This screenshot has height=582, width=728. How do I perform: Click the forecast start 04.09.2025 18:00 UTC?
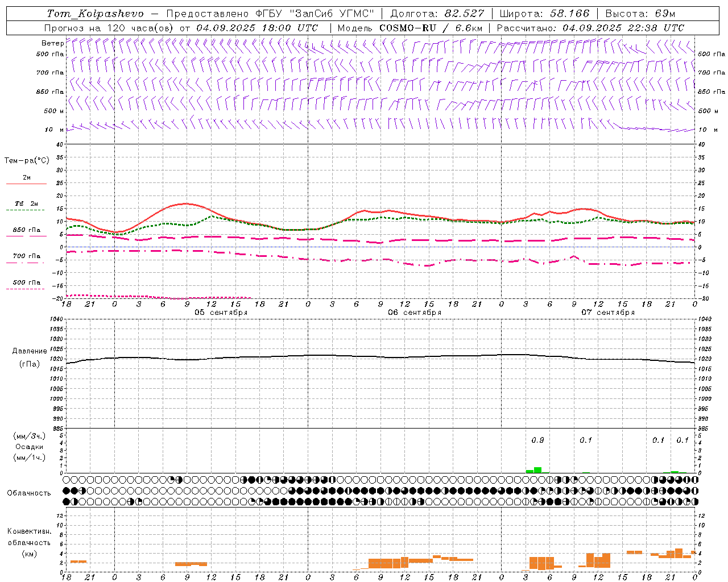click(x=257, y=28)
